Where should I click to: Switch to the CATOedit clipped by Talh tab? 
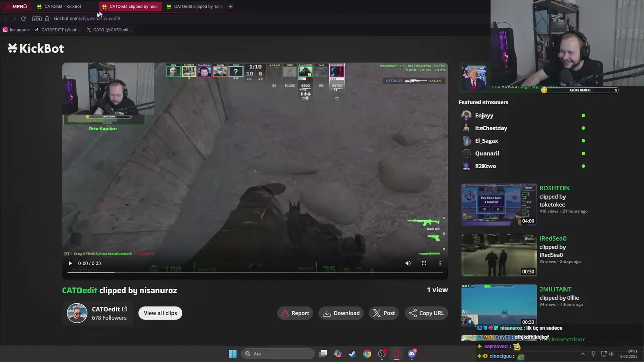coord(194,6)
